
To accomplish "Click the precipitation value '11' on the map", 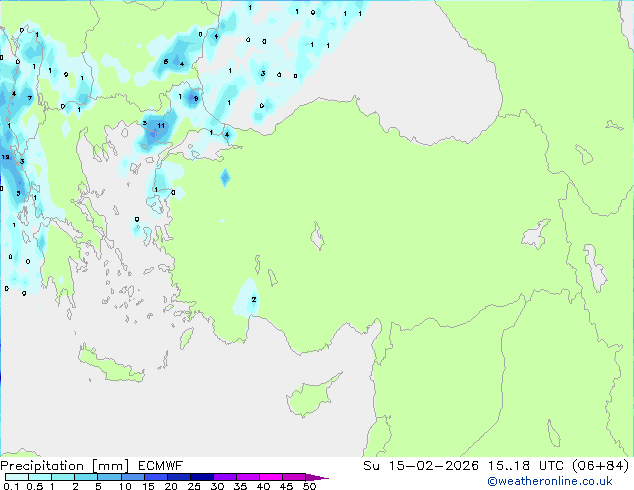I will tap(161, 126).
